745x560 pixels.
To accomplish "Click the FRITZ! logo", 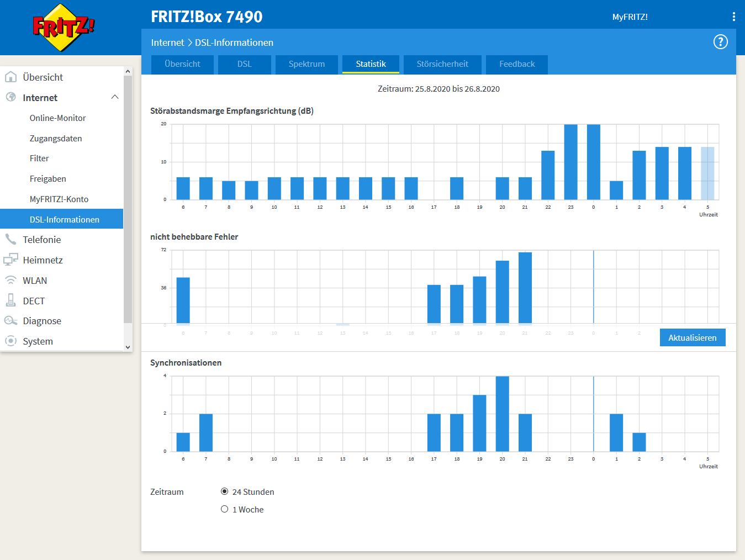I will (64, 27).
